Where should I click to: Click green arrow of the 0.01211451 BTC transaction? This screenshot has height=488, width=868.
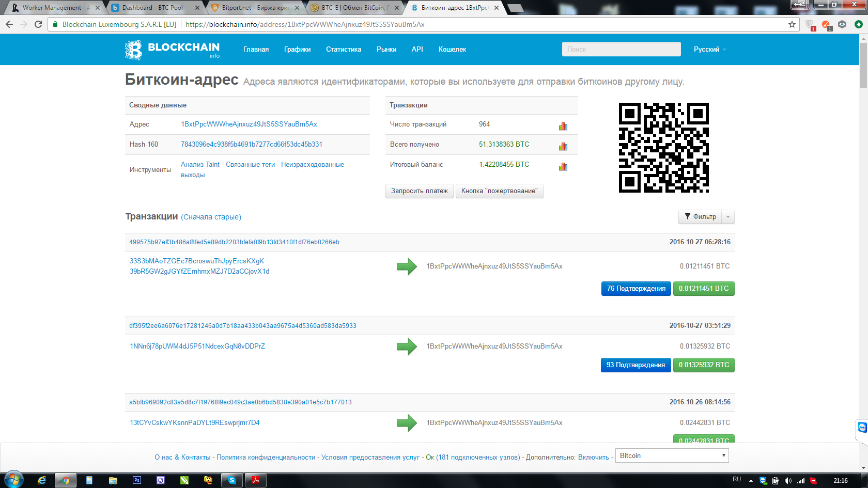(x=407, y=266)
